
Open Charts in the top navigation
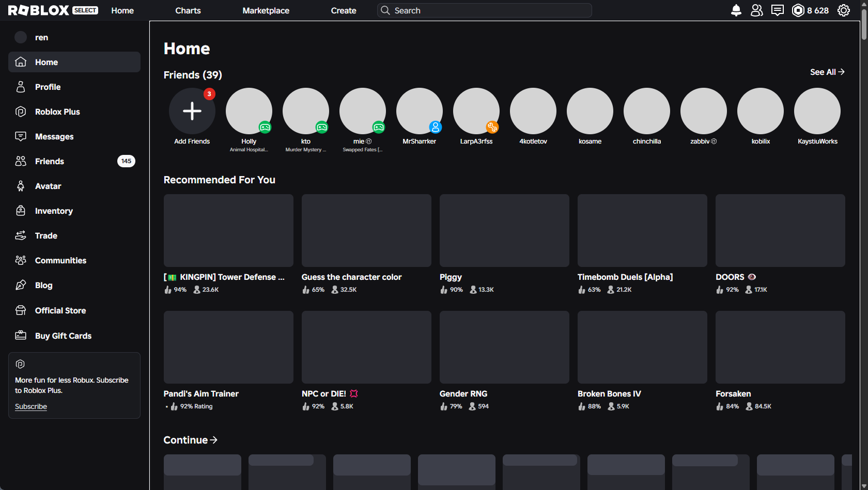(188, 10)
